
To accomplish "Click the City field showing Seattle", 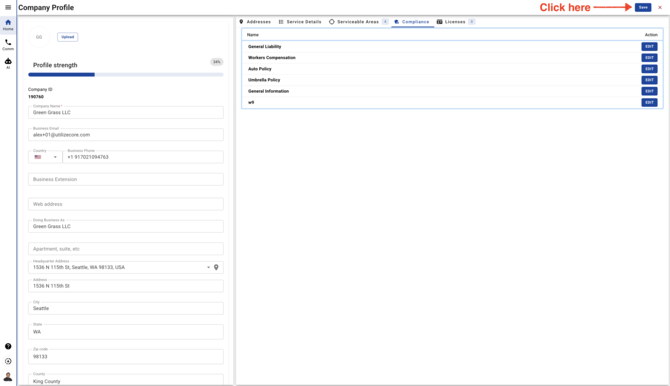I will pos(126,308).
